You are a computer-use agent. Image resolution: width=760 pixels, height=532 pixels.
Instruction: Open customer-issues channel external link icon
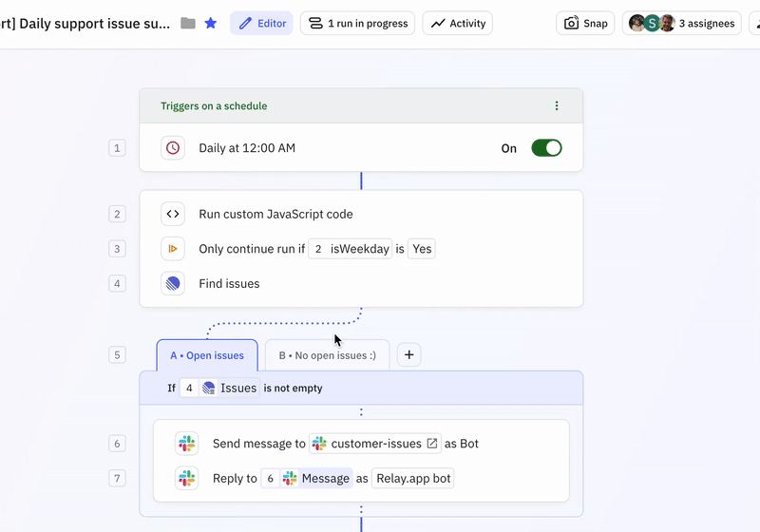click(x=432, y=444)
